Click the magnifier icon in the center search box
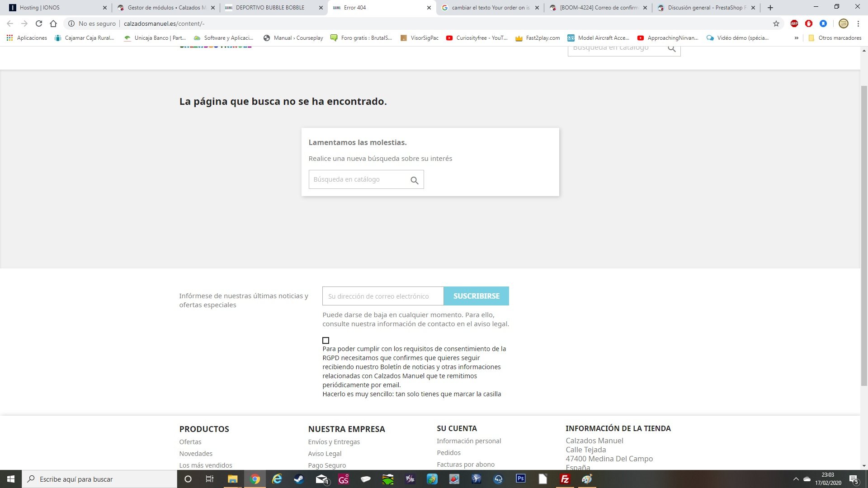 click(x=414, y=180)
